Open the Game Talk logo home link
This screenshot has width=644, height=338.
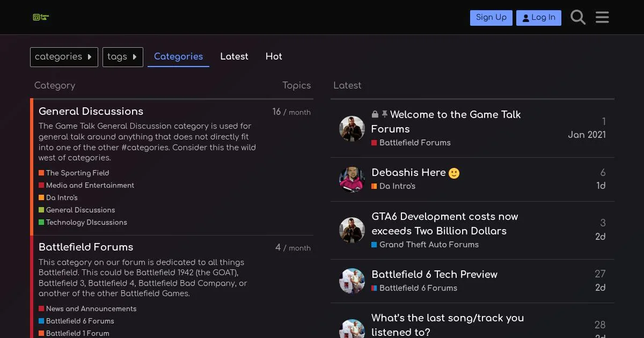tap(41, 17)
